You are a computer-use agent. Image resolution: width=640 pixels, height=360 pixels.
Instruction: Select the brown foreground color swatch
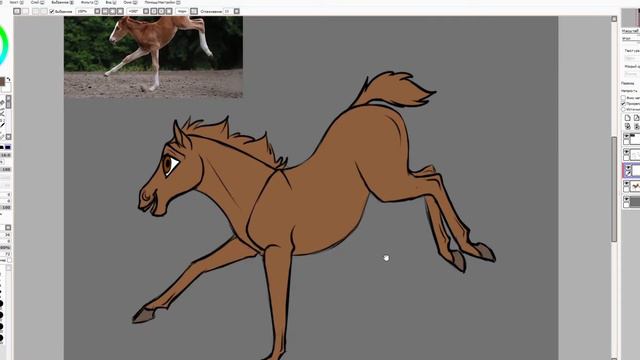2,82
